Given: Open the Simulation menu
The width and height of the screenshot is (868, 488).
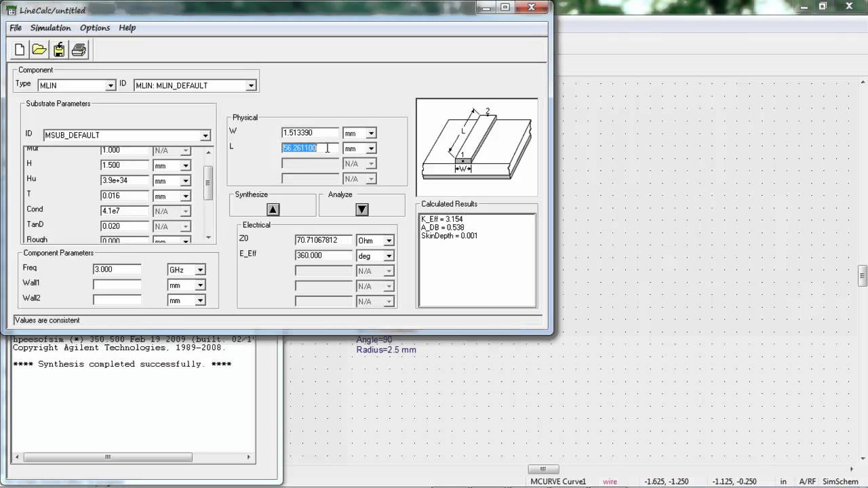Looking at the screenshot, I should pos(50,28).
